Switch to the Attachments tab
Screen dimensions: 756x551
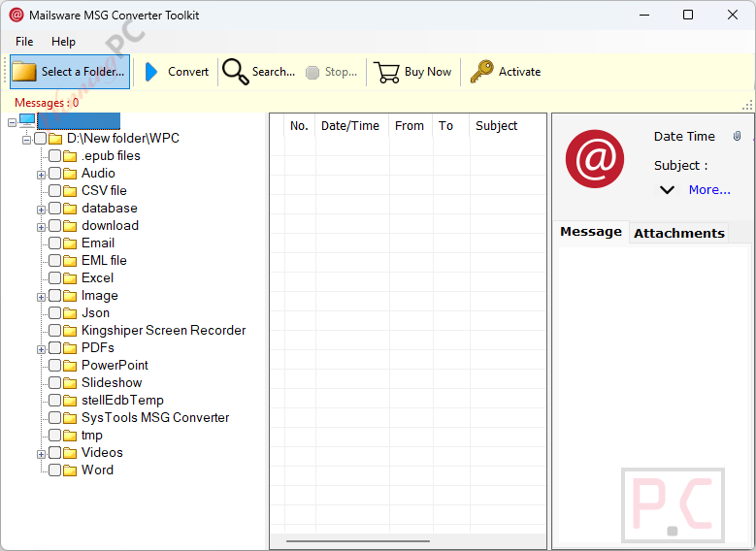pyautogui.click(x=679, y=234)
